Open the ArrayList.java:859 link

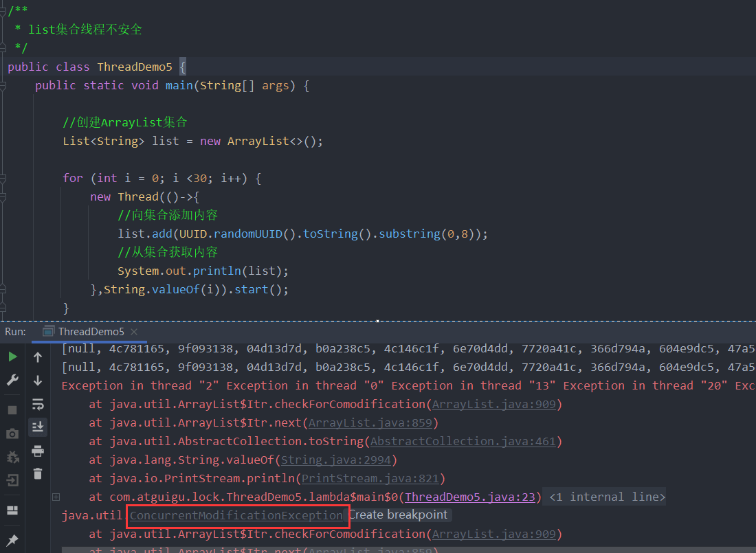click(x=370, y=423)
